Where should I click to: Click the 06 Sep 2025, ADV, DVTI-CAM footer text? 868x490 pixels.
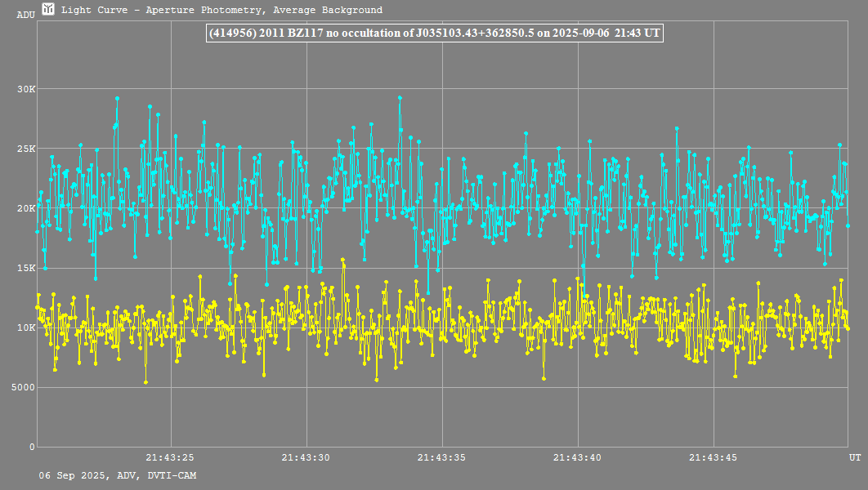tap(117, 475)
